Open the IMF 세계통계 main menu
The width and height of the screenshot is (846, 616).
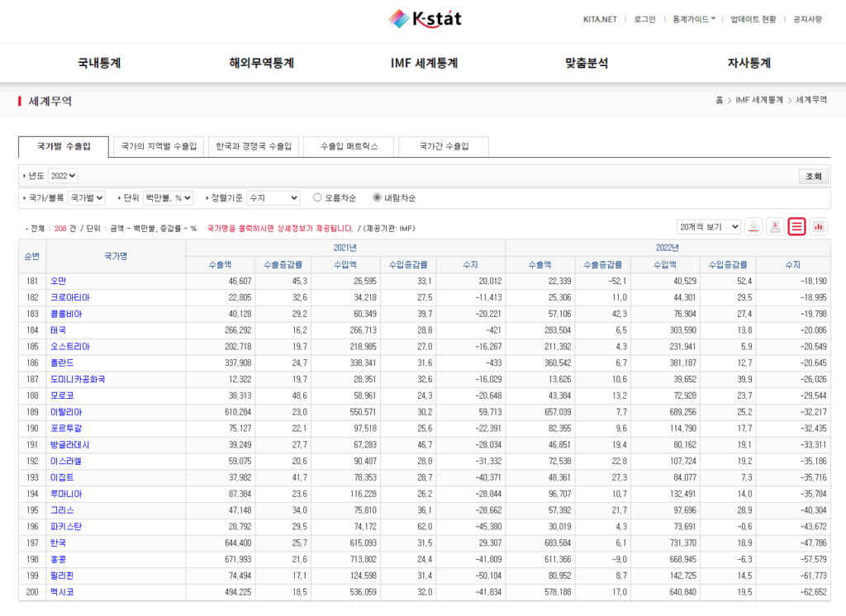[x=424, y=63]
